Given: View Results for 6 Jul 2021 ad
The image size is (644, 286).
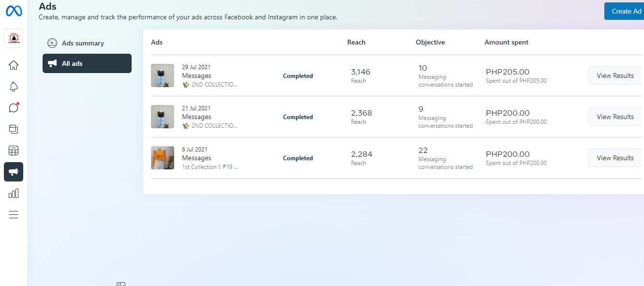Looking at the screenshot, I should click(x=614, y=158).
